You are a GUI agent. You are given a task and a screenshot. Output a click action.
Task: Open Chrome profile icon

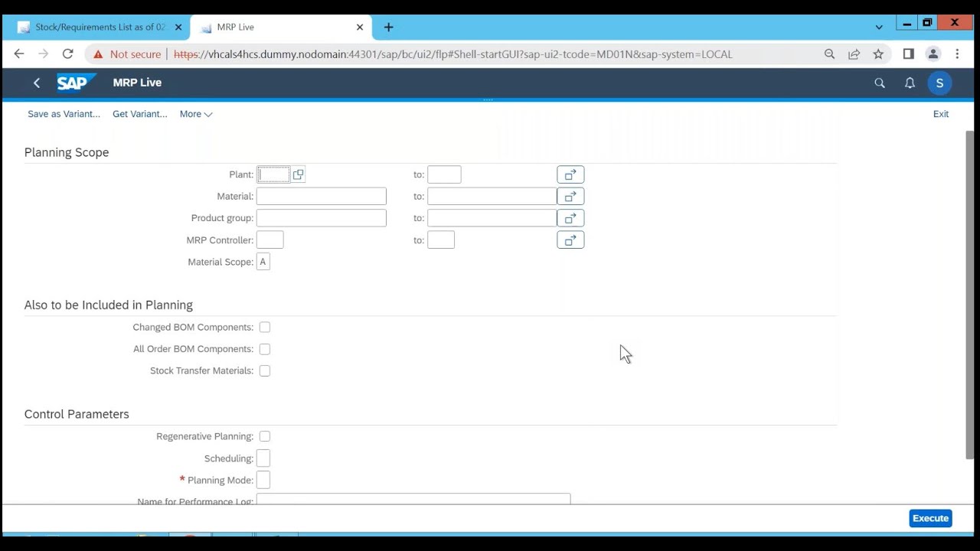click(933, 54)
